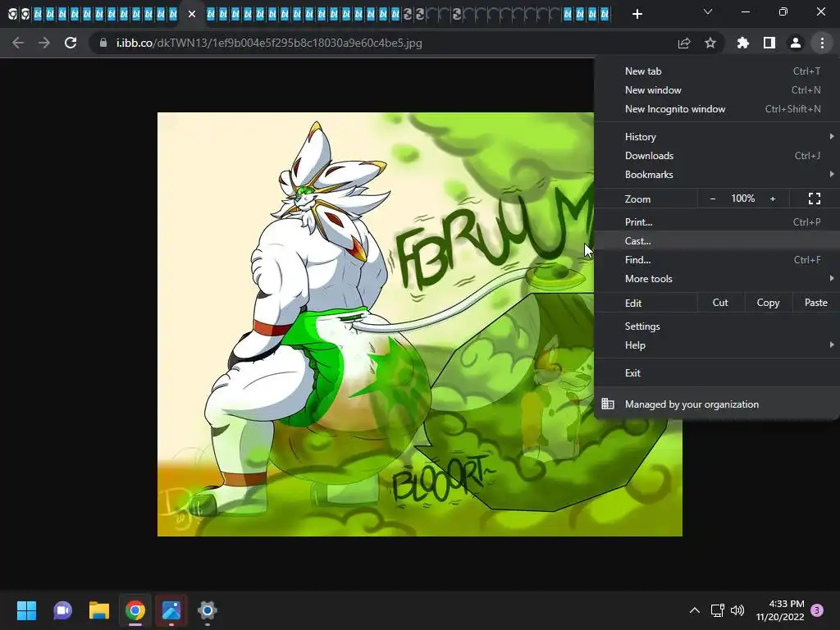Screen dimensions: 840x630
Task: Open the Extensions puzzle icon
Action: pyautogui.click(x=743, y=43)
